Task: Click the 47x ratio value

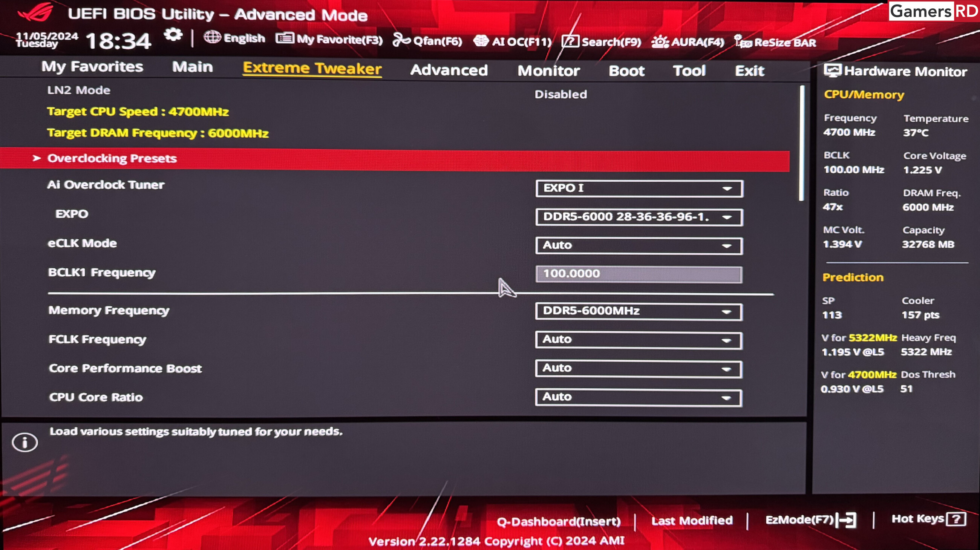Action: point(833,207)
